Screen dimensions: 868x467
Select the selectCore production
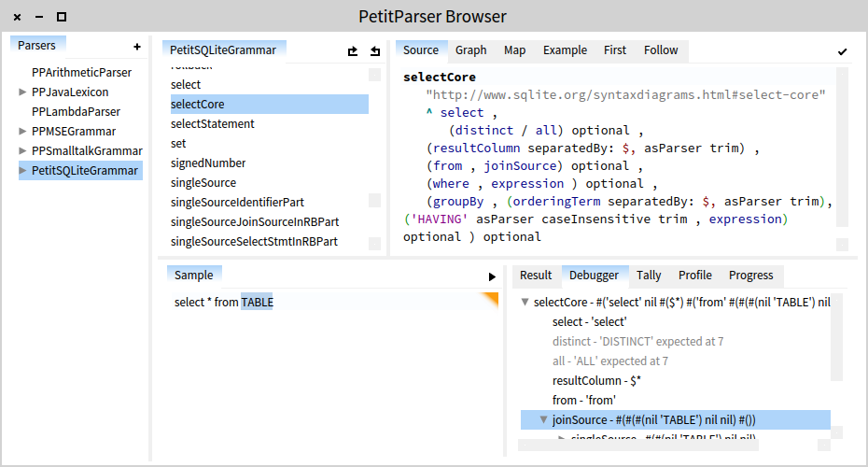coord(269,105)
